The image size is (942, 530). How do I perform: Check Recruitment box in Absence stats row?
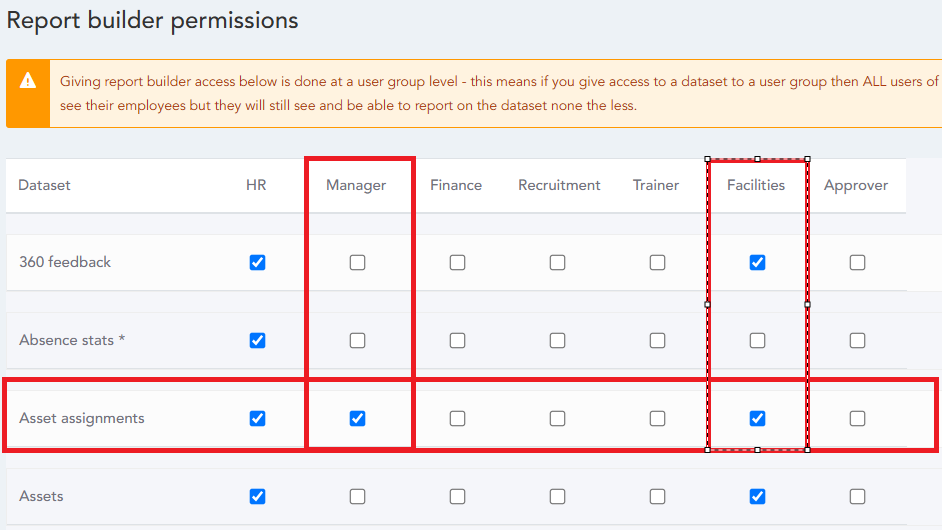coord(557,341)
